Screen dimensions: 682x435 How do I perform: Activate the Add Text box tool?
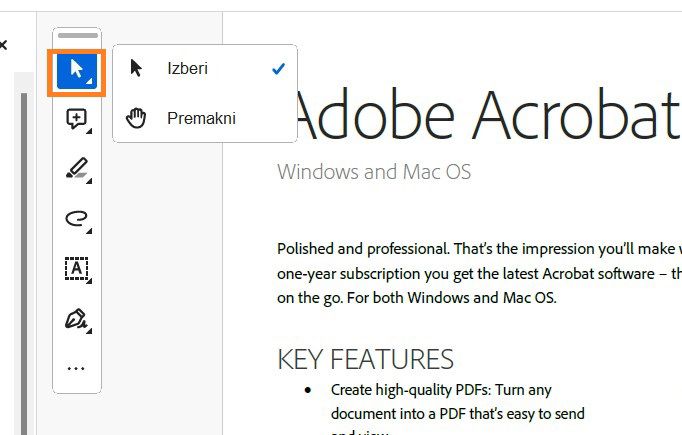[x=76, y=268]
